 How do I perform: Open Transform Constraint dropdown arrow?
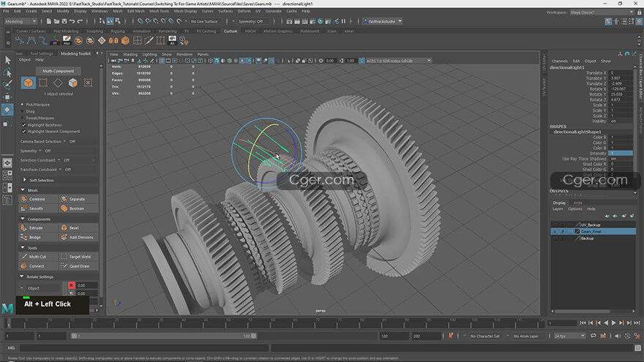coord(60,170)
